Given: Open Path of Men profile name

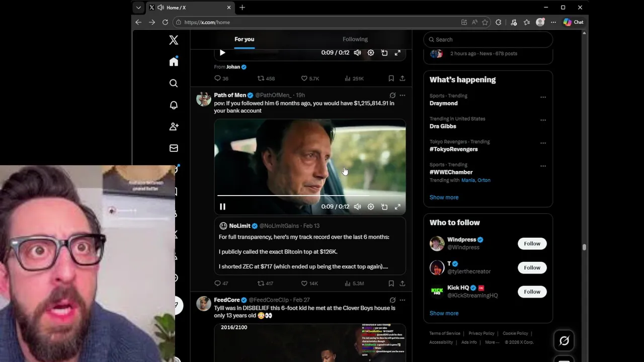Looking at the screenshot, I should tap(230, 95).
